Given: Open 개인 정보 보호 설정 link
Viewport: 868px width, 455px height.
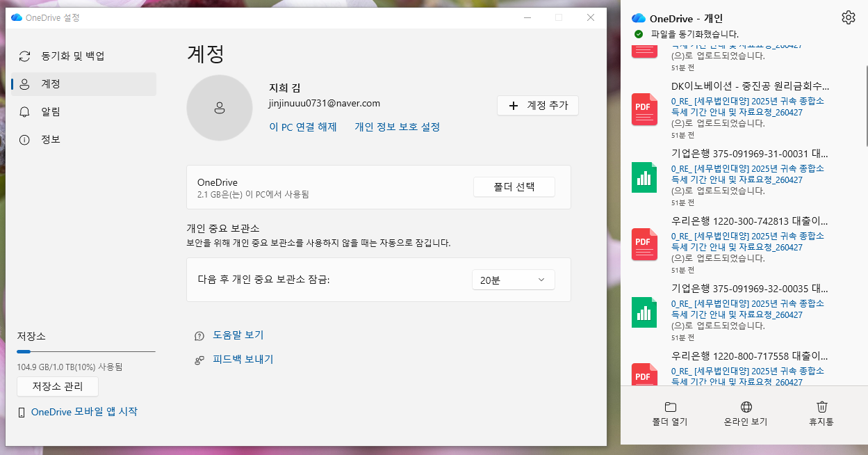Looking at the screenshot, I should [x=397, y=127].
